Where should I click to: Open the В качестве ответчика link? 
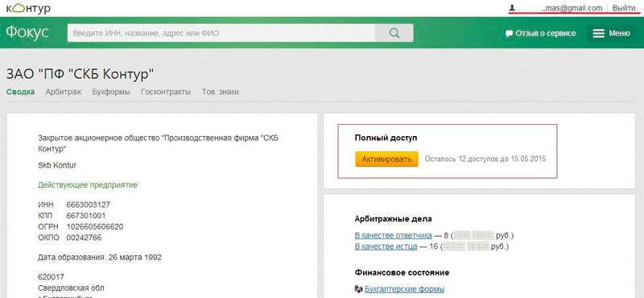point(393,235)
